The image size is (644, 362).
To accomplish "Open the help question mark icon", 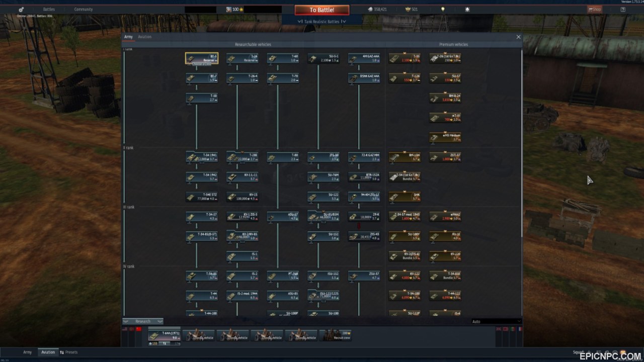I will [x=623, y=9].
